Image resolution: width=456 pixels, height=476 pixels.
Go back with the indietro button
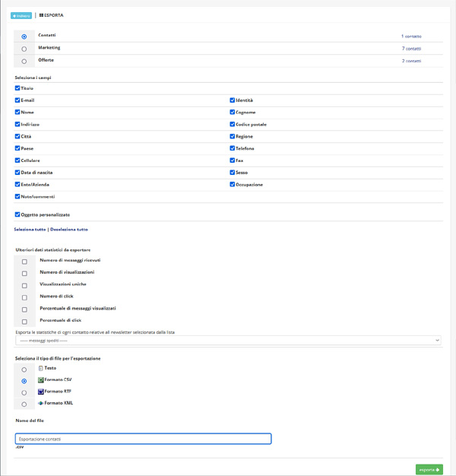click(x=21, y=15)
